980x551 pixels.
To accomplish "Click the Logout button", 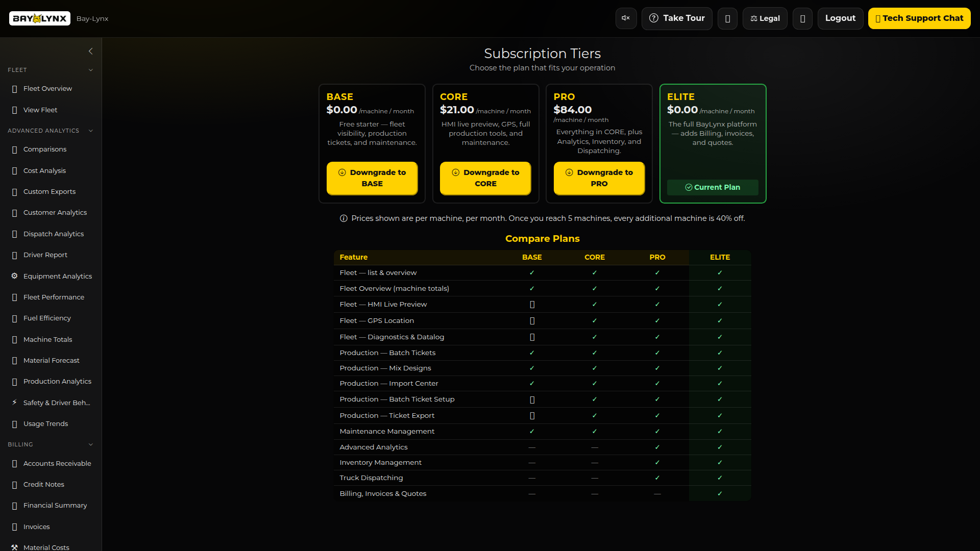I will tap(840, 18).
